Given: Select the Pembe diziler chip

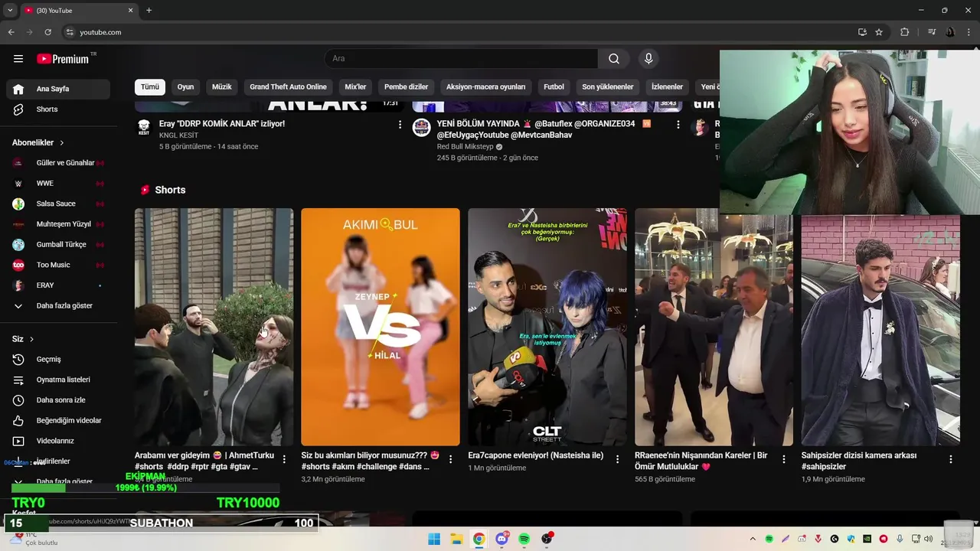Looking at the screenshot, I should [x=406, y=87].
